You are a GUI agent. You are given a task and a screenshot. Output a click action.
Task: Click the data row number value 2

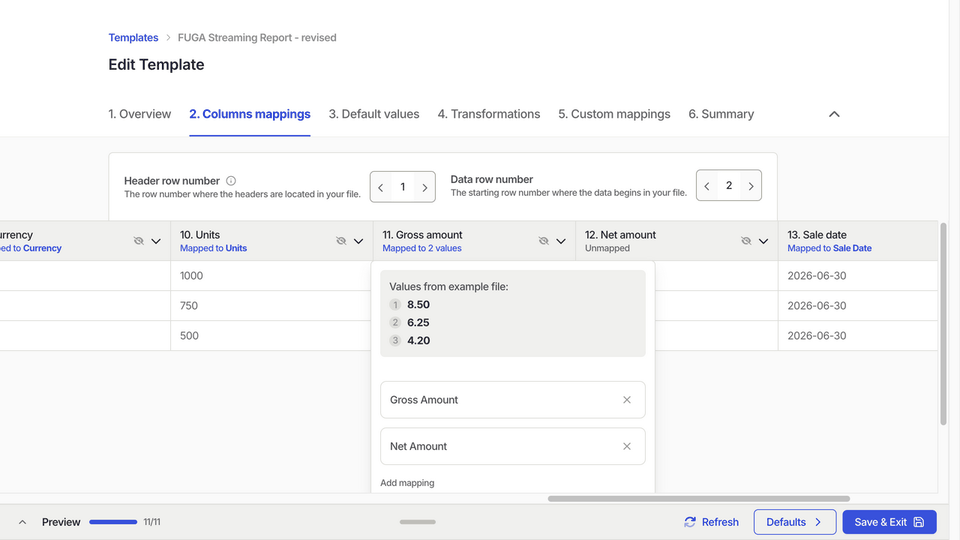(x=729, y=186)
